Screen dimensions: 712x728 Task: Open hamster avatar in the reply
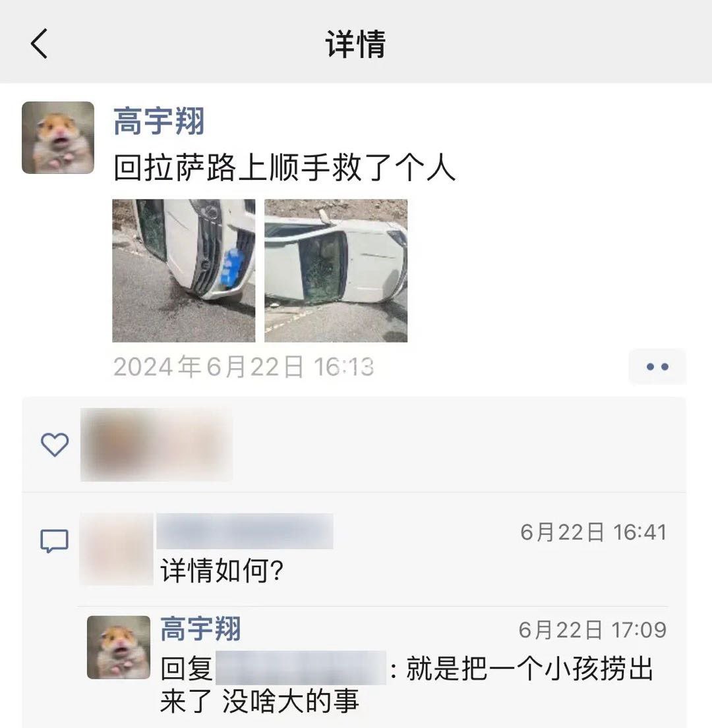click(119, 647)
